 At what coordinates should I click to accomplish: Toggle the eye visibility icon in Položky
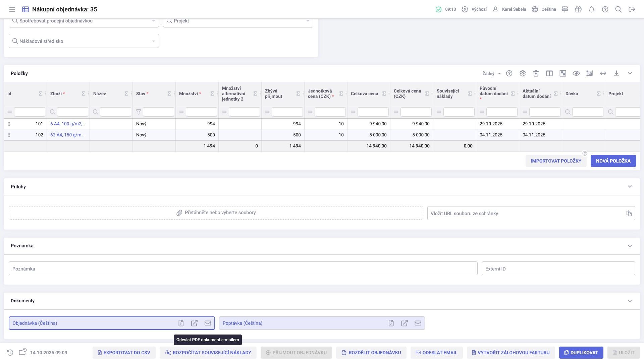point(576,73)
